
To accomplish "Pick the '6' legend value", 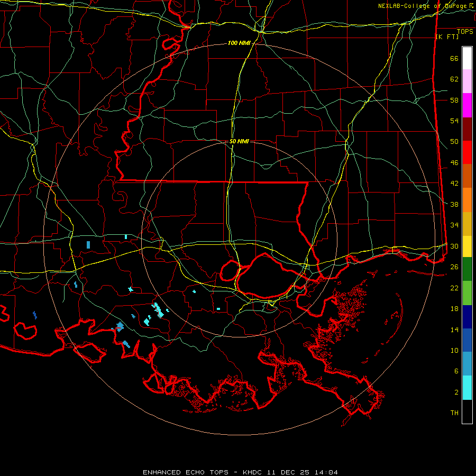I will pyautogui.click(x=456, y=371).
